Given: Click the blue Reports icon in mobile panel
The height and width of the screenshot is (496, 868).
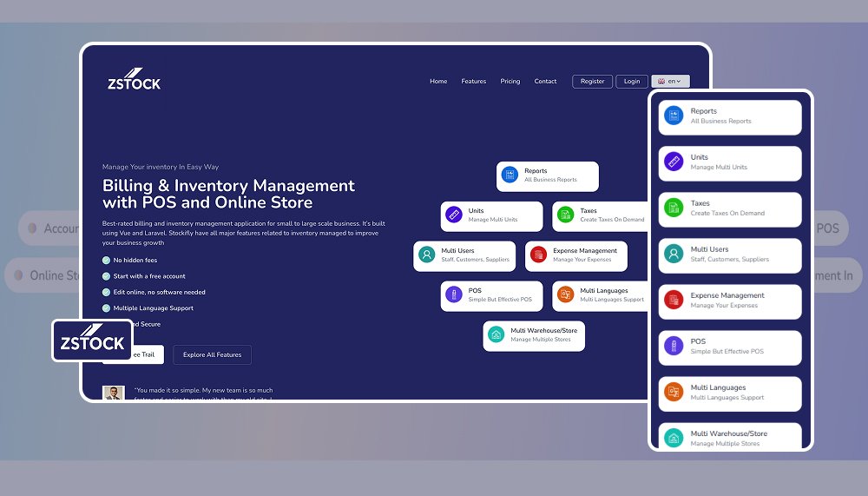Looking at the screenshot, I should click(674, 116).
